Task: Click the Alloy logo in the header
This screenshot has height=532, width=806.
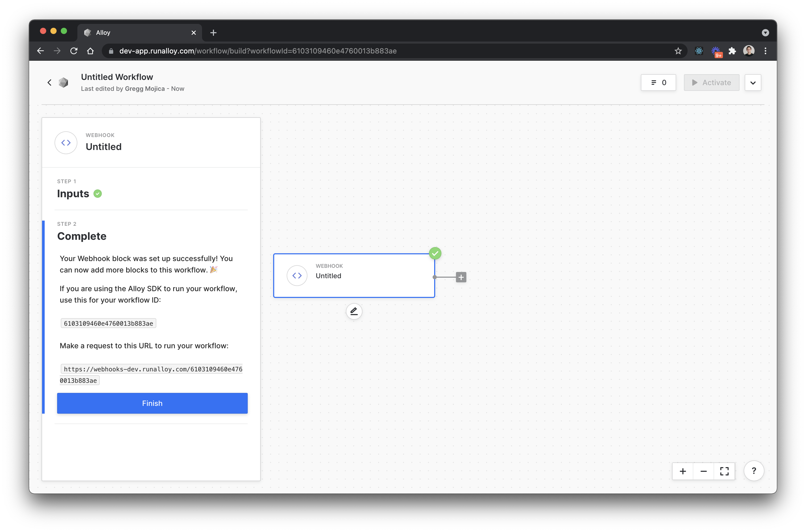Action: coord(64,83)
